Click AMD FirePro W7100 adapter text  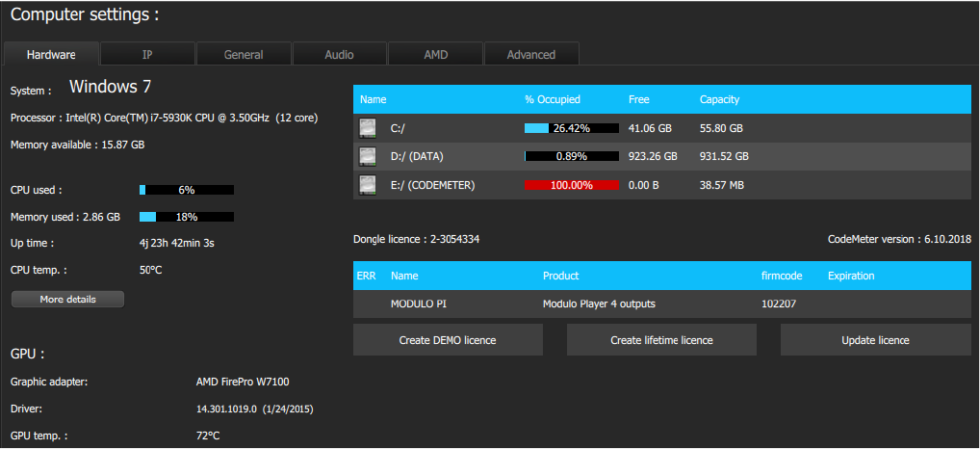[x=243, y=382]
